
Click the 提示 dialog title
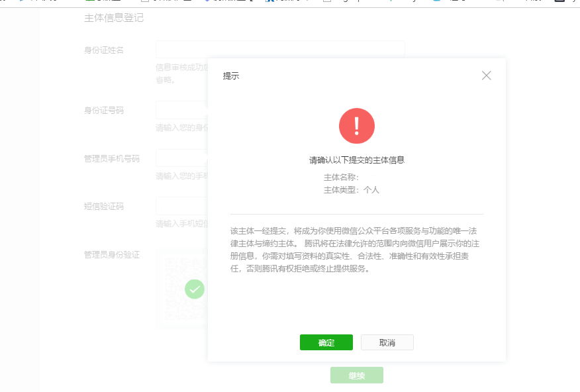pos(231,75)
